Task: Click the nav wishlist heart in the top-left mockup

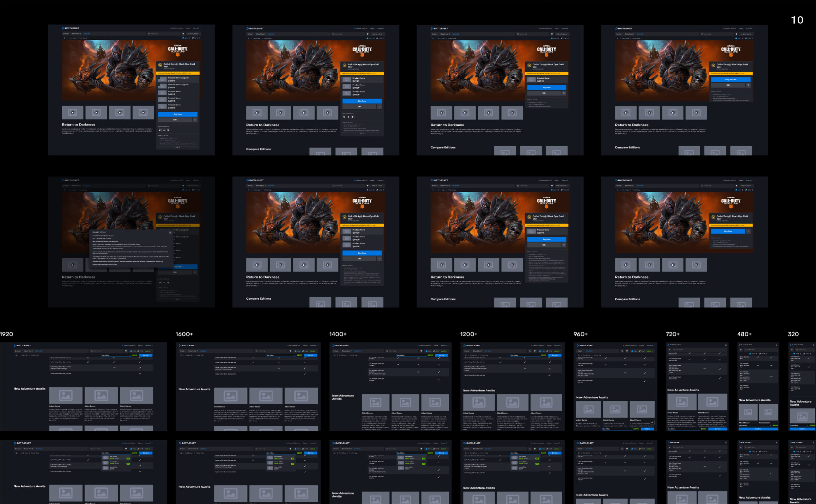Action: (x=183, y=34)
